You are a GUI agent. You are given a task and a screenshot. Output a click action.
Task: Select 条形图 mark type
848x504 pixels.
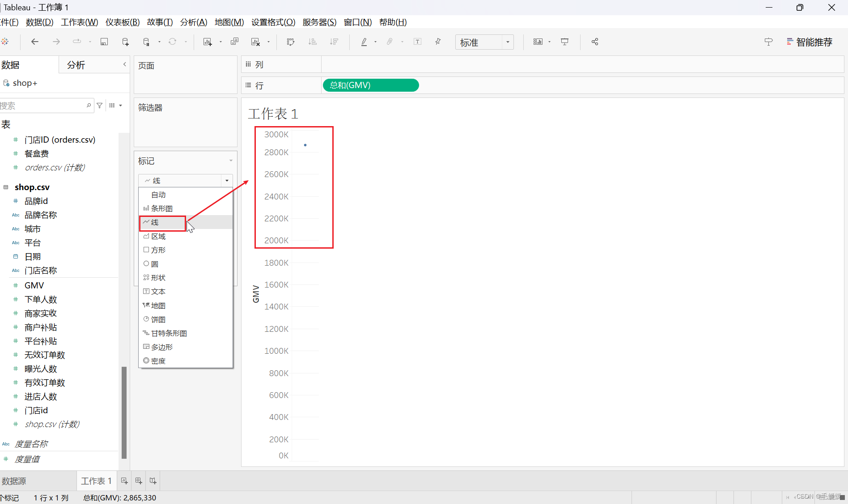click(x=186, y=208)
